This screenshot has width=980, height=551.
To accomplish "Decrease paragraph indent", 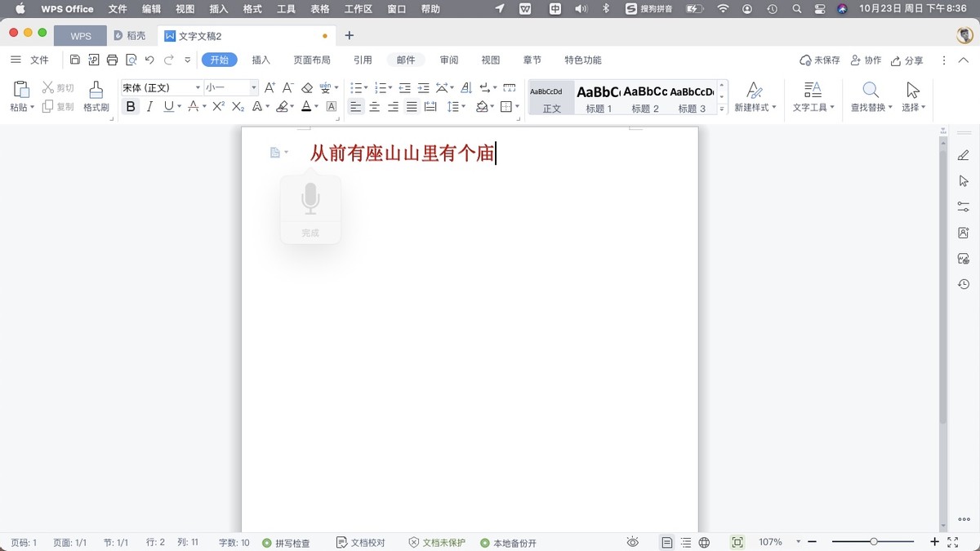I will [404, 87].
